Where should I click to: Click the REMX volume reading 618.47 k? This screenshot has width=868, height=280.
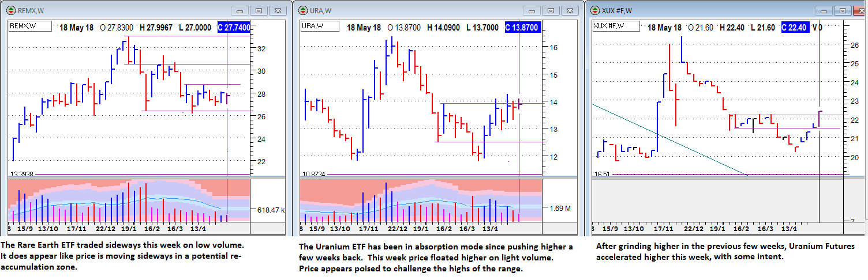pos(271,210)
